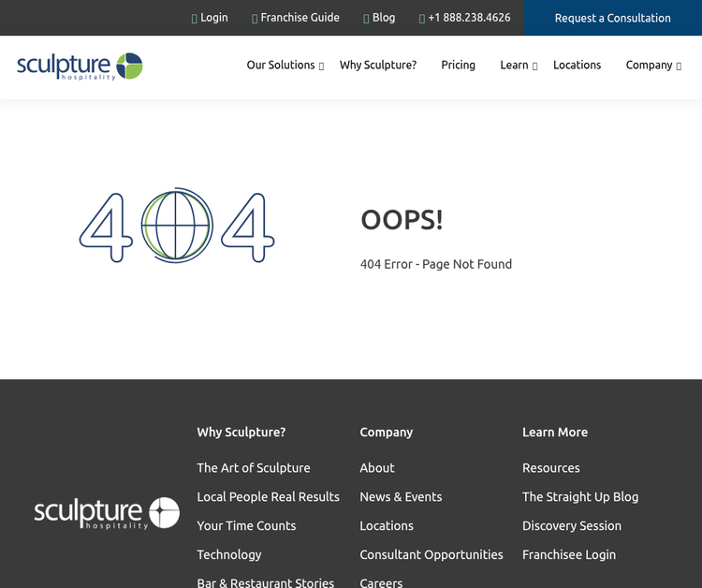The image size is (702, 588).
Task: Click the phone number +1 888.238.4626
Action: pyautogui.click(x=469, y=18)
